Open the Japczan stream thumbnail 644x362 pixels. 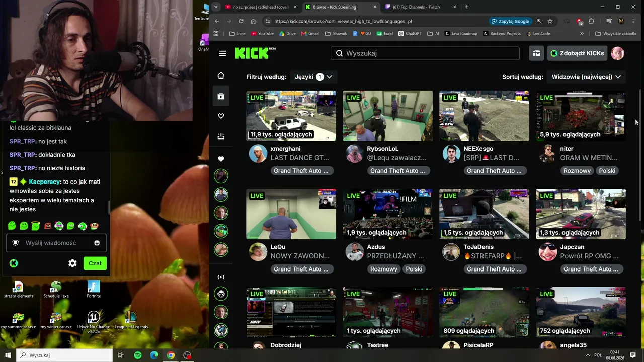[581, 214]
